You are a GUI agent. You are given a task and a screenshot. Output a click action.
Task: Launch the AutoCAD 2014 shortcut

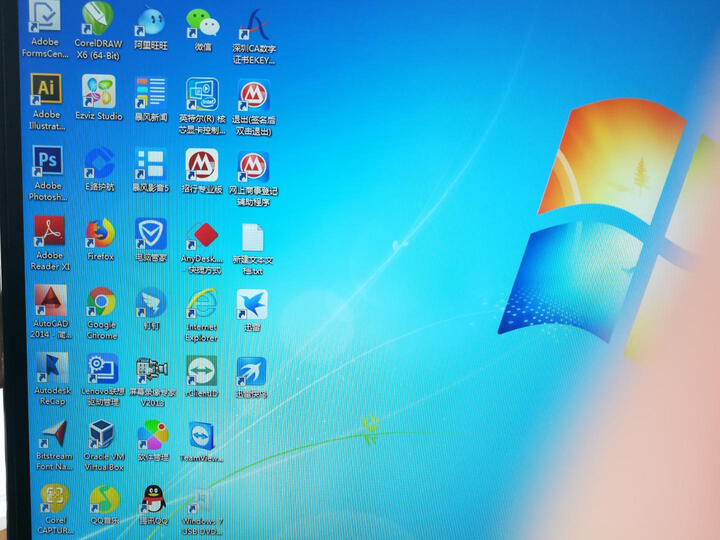51,300
